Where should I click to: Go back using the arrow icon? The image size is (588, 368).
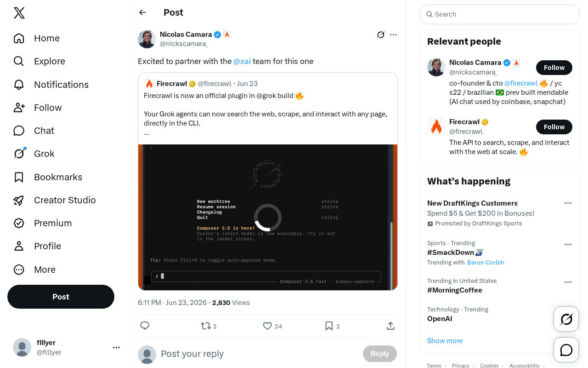click(x=142, y=12)
